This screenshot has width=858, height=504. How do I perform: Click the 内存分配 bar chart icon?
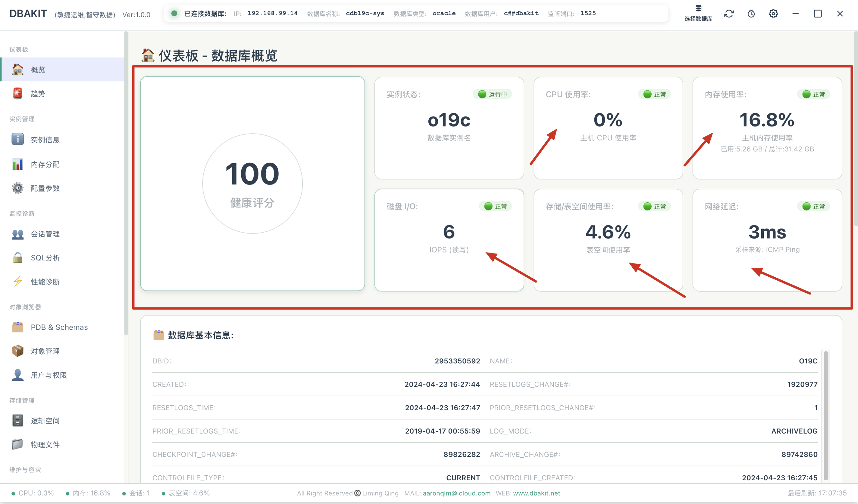(x=18, y=164)
